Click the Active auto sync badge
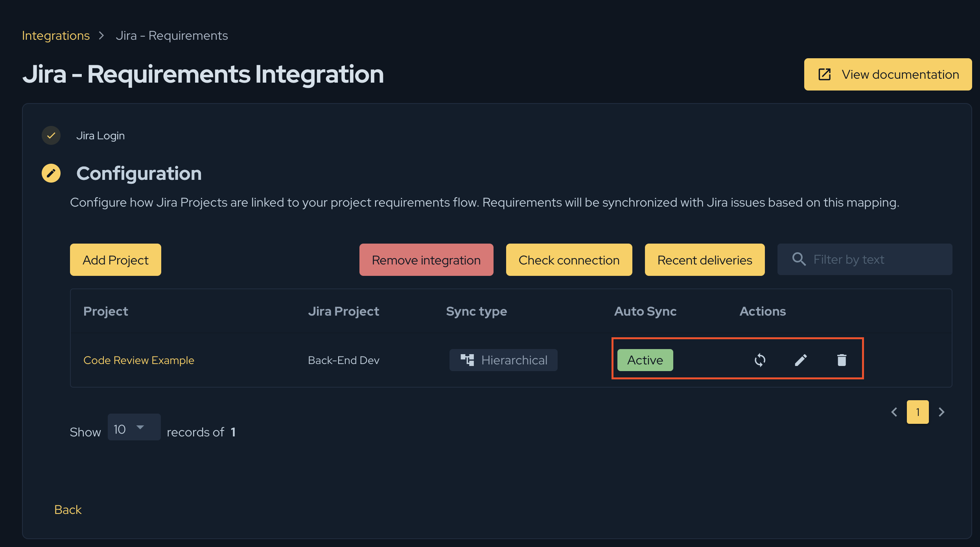This screenshot has height=547, width=980. coord(645,360)
